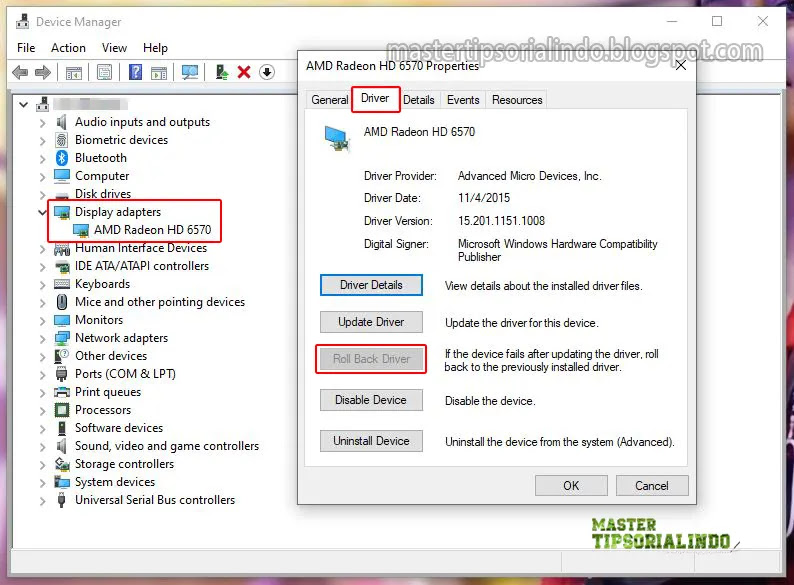
Task: Click the Keyboards category icon
Action: 62,284
